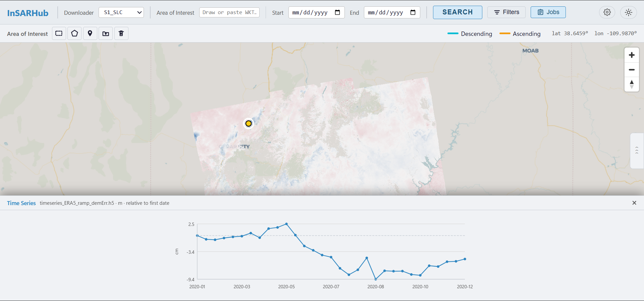Click the WKT area of interest field
Screen dimensions: 644x301
229,12
